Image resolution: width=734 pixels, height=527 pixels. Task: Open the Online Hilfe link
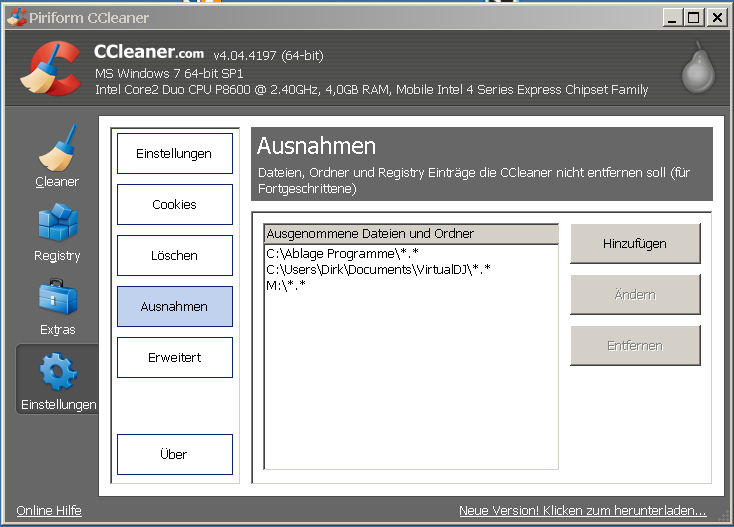49,510
